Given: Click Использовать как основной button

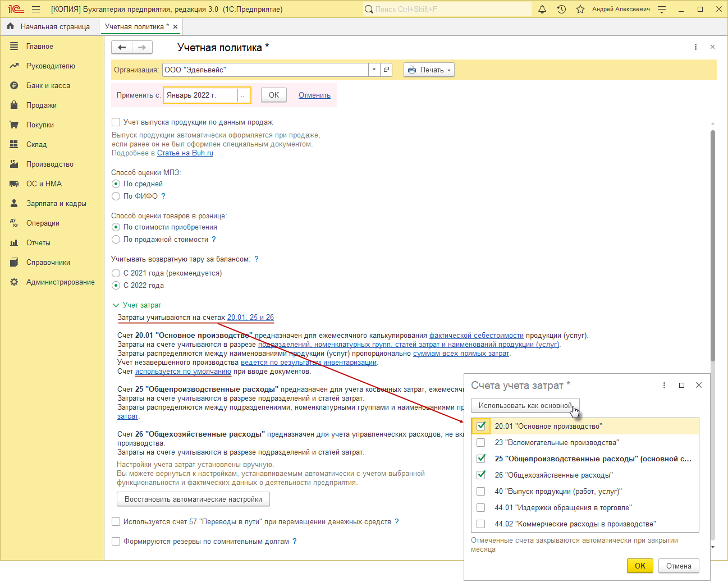Looking at the screenshot, I should [x=525, y=405].
